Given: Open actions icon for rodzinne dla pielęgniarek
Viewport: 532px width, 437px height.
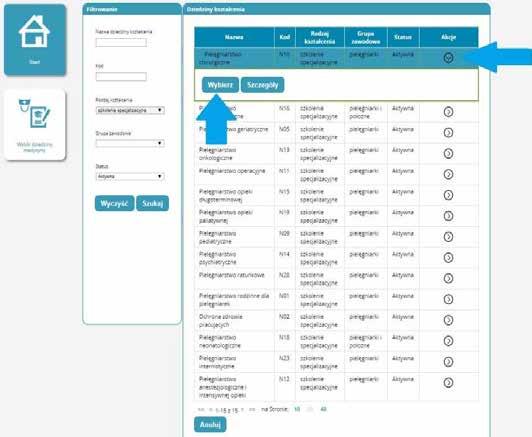Looking at the screenshot, I should pos(448,299).
